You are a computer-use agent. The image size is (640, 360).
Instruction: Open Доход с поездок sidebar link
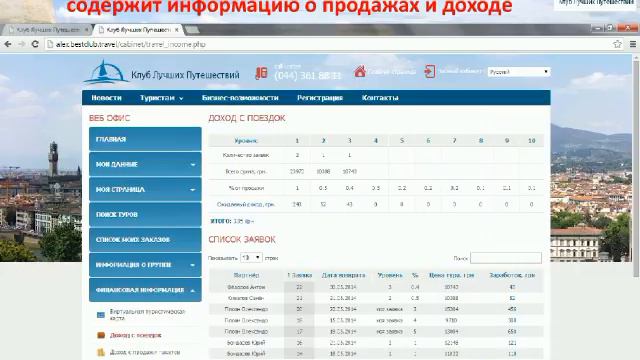[x=136, y=335]
